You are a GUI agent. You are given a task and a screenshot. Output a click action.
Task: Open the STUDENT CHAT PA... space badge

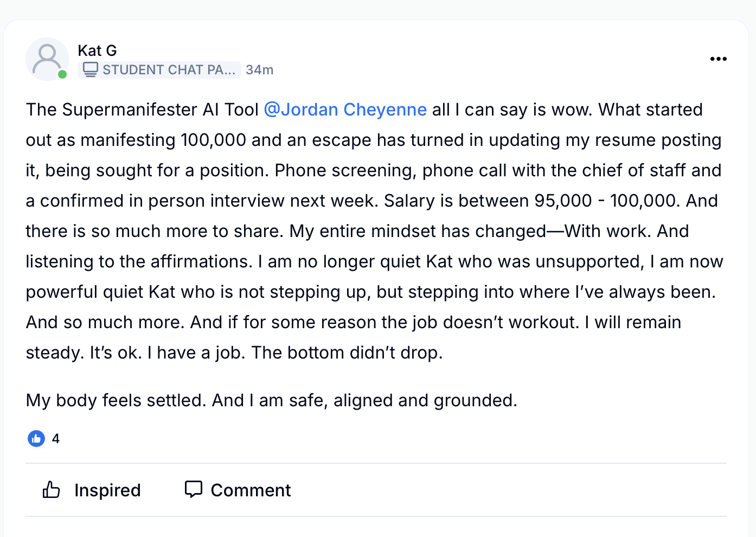click(168, 70)
